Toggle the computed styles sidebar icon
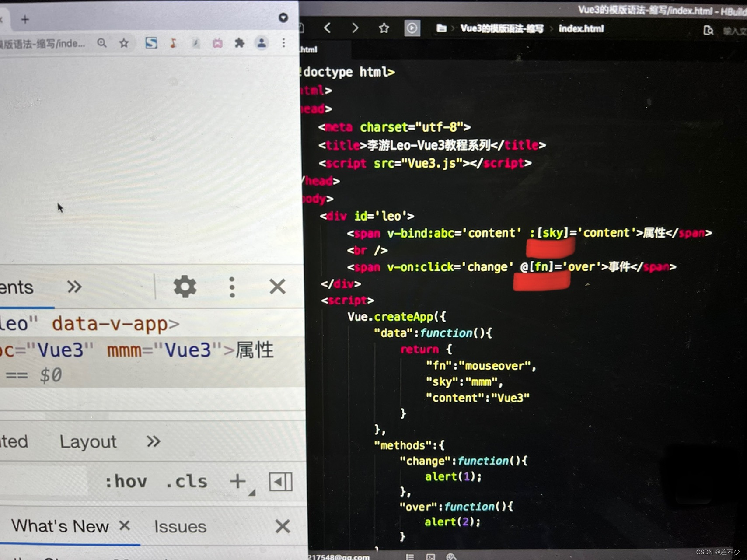Viewport: 747px width, 560px height. coord(280,482)
